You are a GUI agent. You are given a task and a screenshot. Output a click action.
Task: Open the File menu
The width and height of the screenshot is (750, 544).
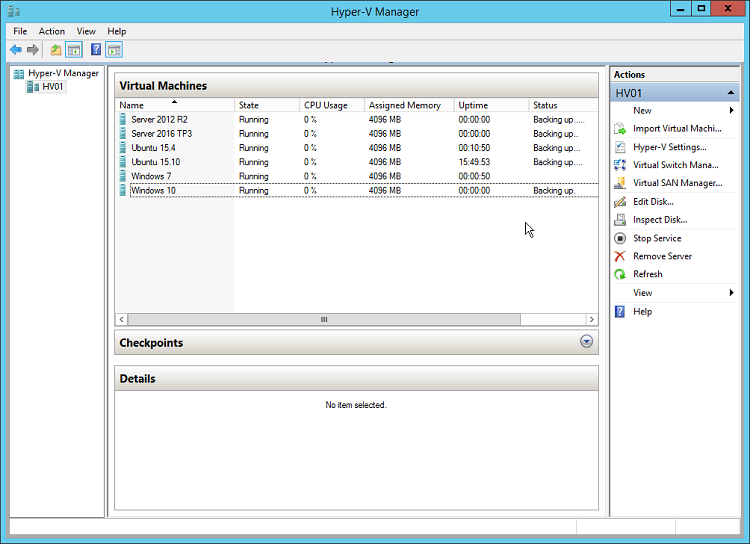(x=20, y=31)
